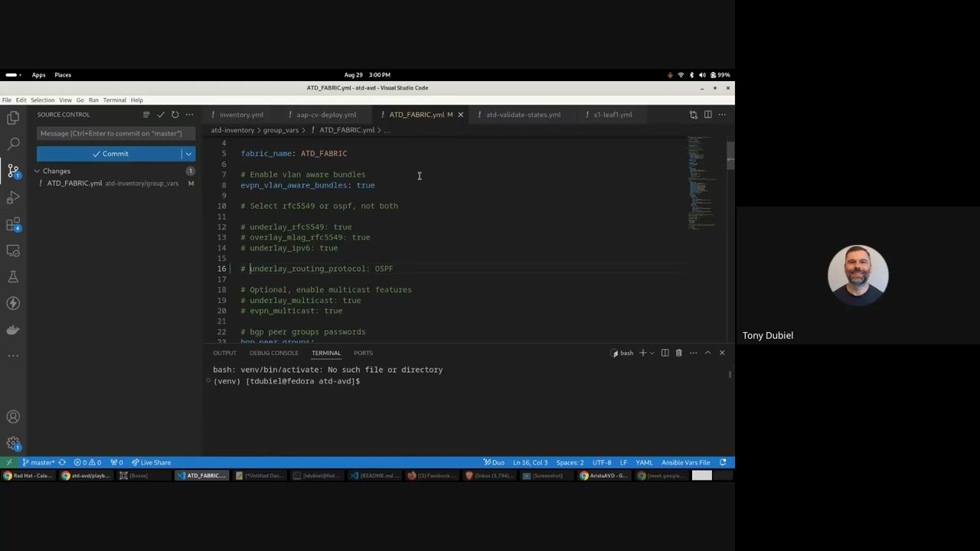
Task: Show the PORTS panel tab
Action: click(x=363, y=353)
